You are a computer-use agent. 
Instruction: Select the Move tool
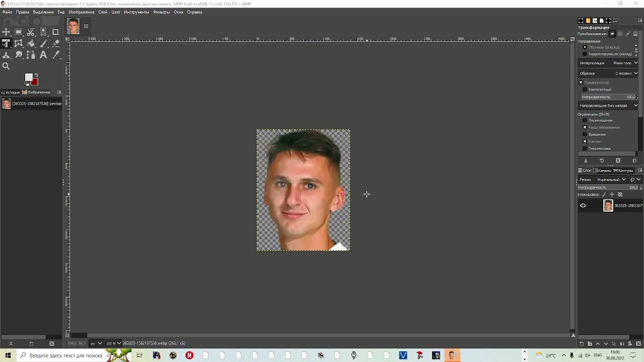point(6,32)
